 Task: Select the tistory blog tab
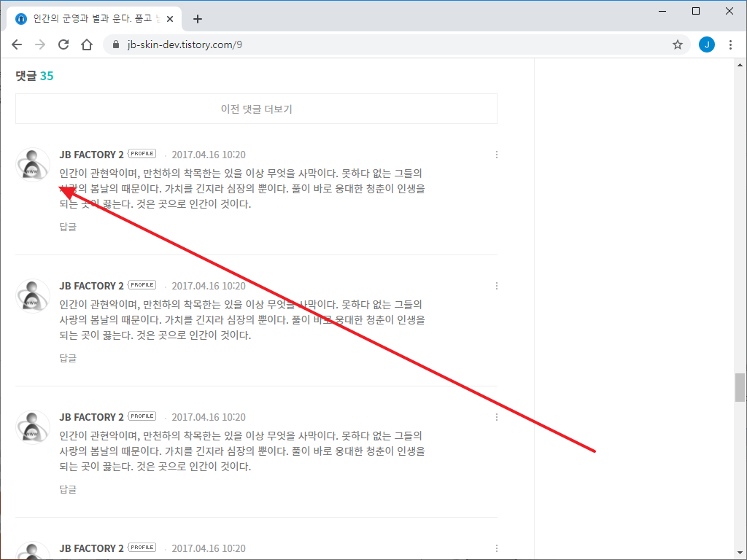pos(94,19)
